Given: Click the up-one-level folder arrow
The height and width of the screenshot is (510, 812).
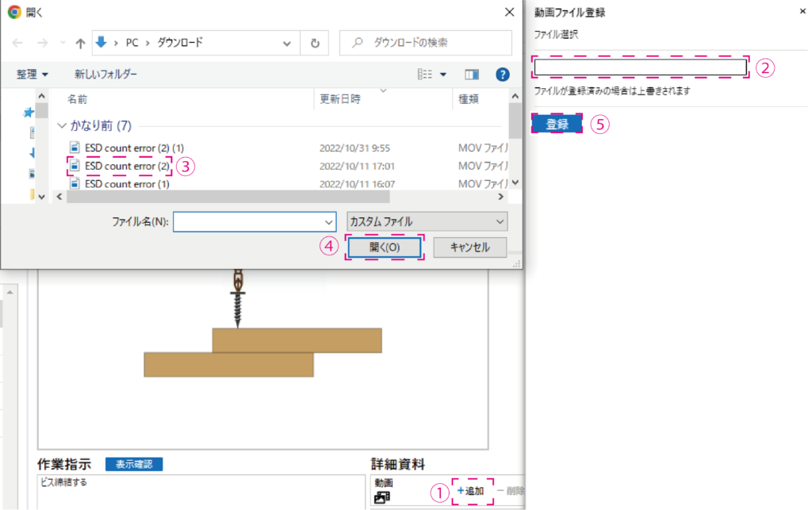Looking at the screenshot, I should (x=80, y=44).
